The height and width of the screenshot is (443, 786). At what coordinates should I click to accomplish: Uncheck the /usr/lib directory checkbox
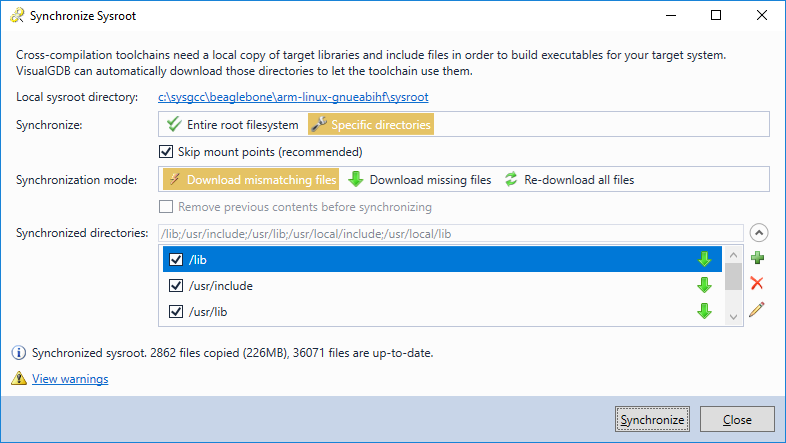(176, 312)
